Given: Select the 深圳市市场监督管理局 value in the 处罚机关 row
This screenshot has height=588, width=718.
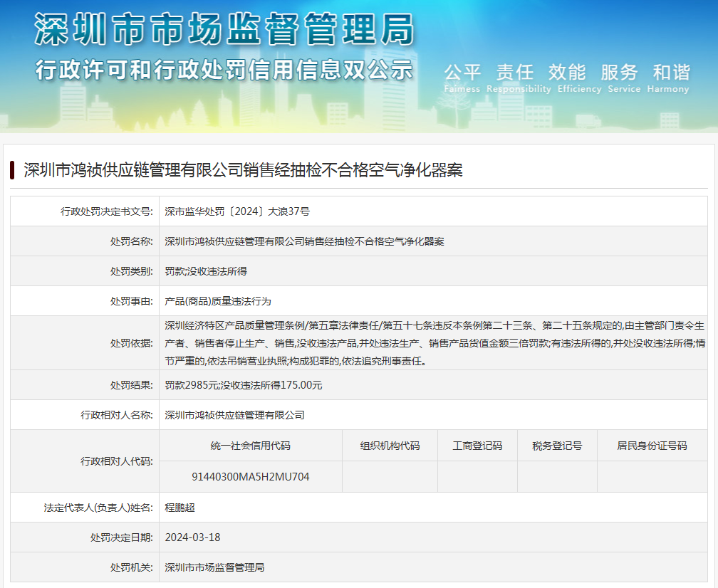Looking at the screenshot, I should [215, 567].
